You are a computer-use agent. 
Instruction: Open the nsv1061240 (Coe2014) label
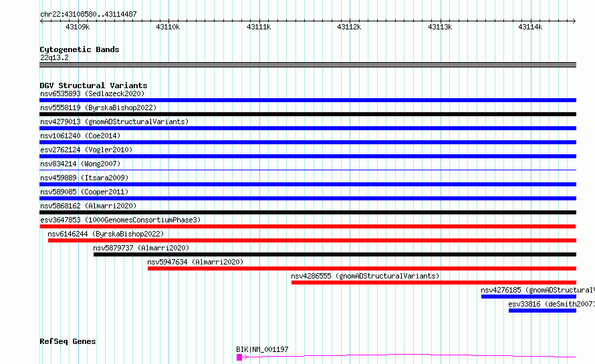click(x=80, y=136)
